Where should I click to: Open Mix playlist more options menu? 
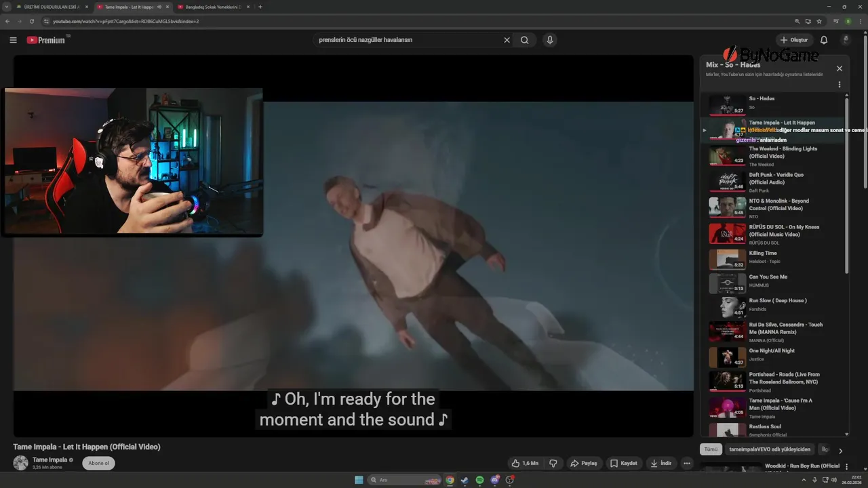pos(840,85)
